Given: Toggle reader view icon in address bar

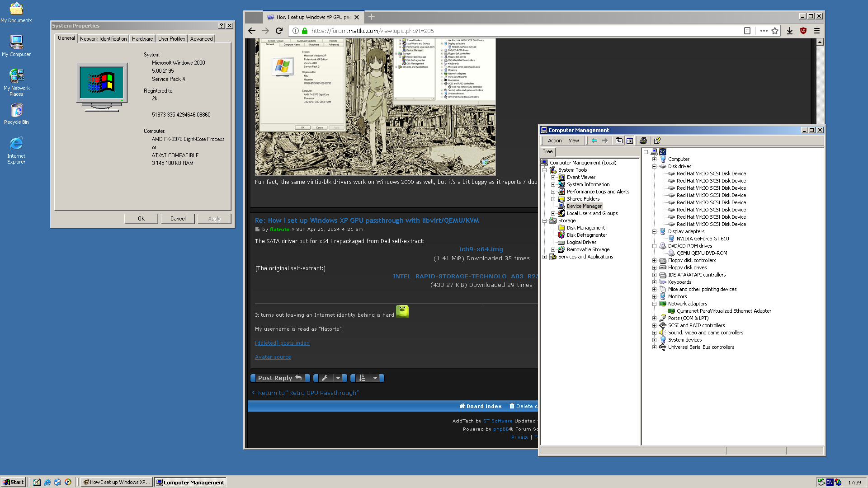Looking at the screenshot, I should coord(747,31).
